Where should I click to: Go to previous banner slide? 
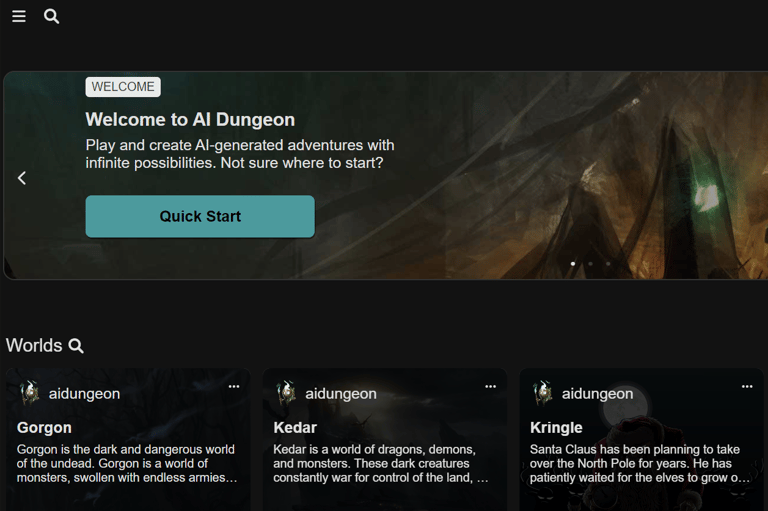(x=22, y=178)
